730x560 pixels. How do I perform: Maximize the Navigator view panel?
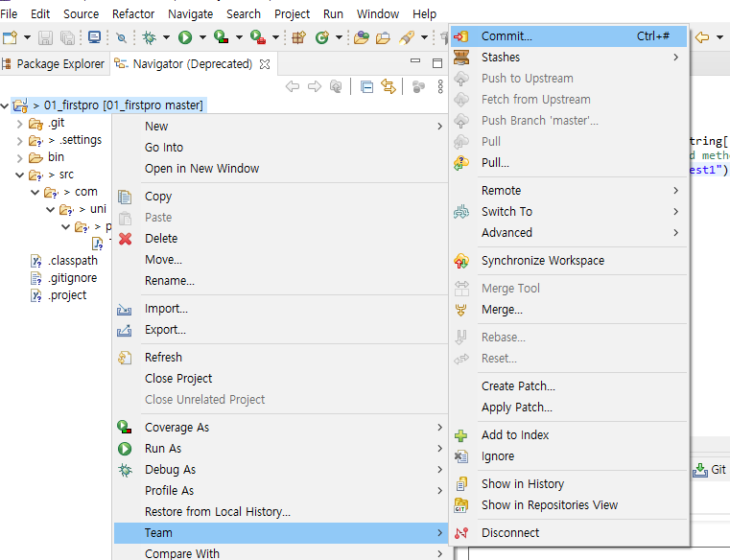coord(437,63)
